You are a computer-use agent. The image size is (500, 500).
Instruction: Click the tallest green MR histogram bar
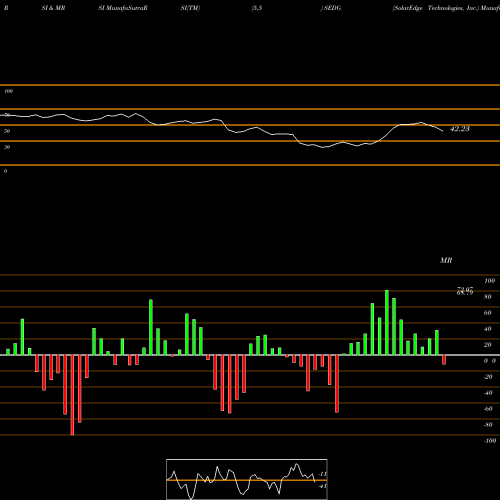tap(387, 322)
